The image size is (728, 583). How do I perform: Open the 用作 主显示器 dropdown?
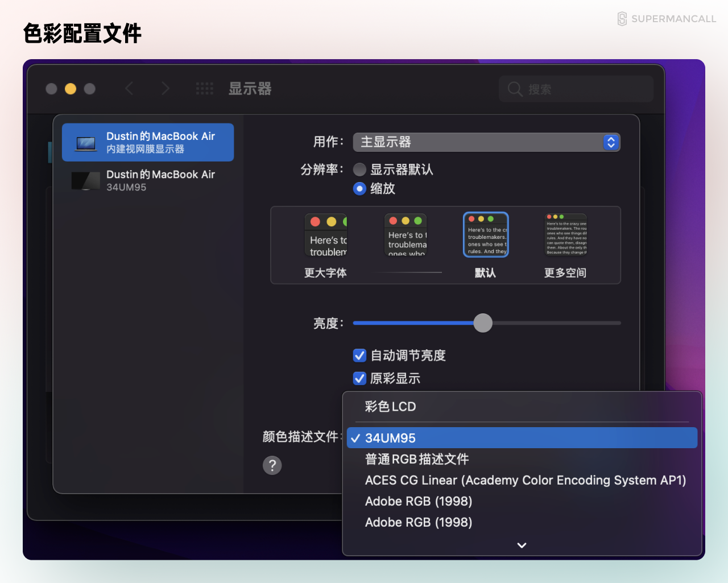point(486,142)
